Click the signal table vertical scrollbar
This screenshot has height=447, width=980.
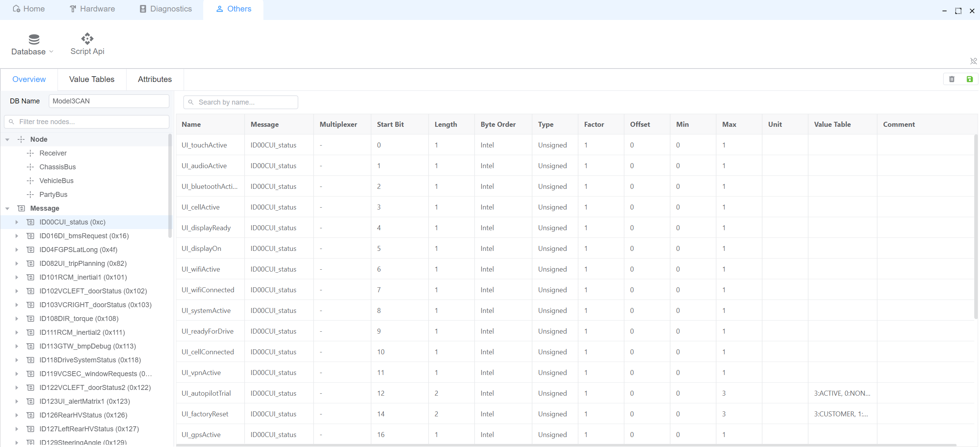coord(976,227)
